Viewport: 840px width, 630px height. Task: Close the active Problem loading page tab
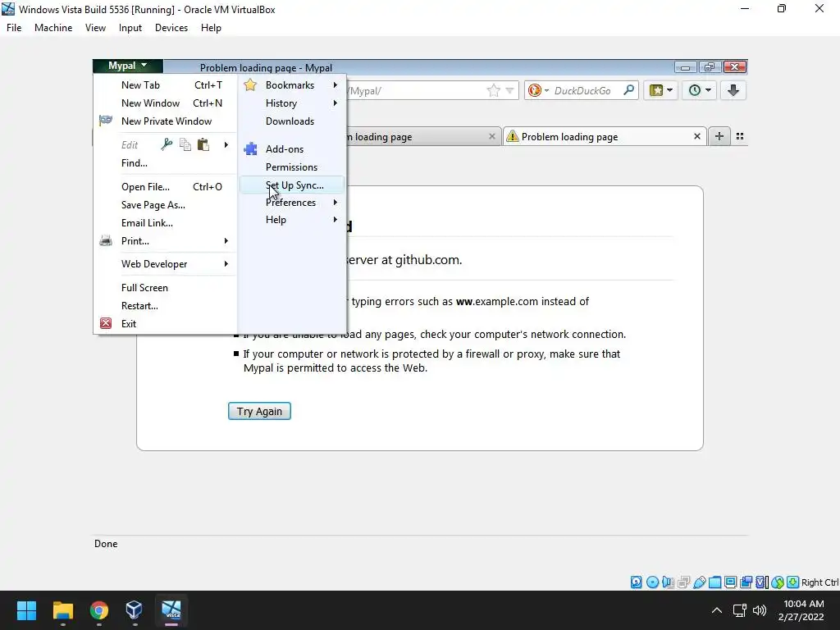[697, 137]
